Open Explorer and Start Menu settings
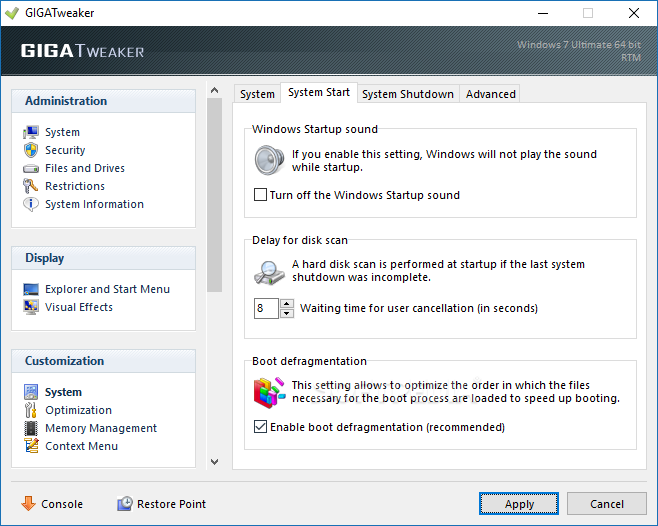Viewport: 658px width, 526px height. [107, 289]
